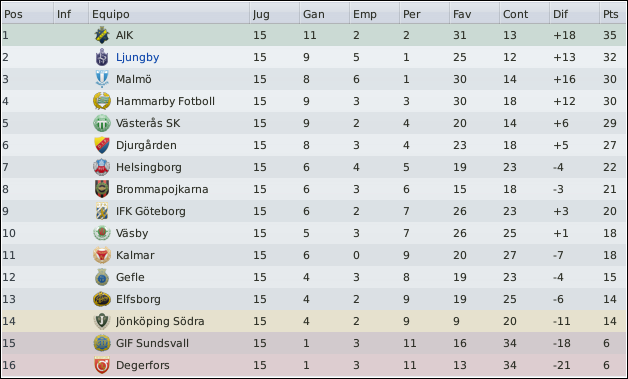
Task: Click the Hammarby Fotboll club logo
Action: (x=102, y=101)
